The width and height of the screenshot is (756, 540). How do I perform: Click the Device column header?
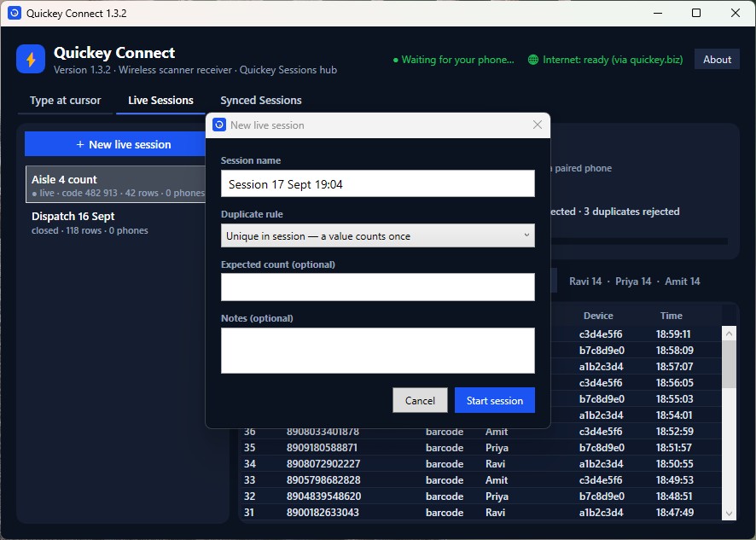click(598, 316)
